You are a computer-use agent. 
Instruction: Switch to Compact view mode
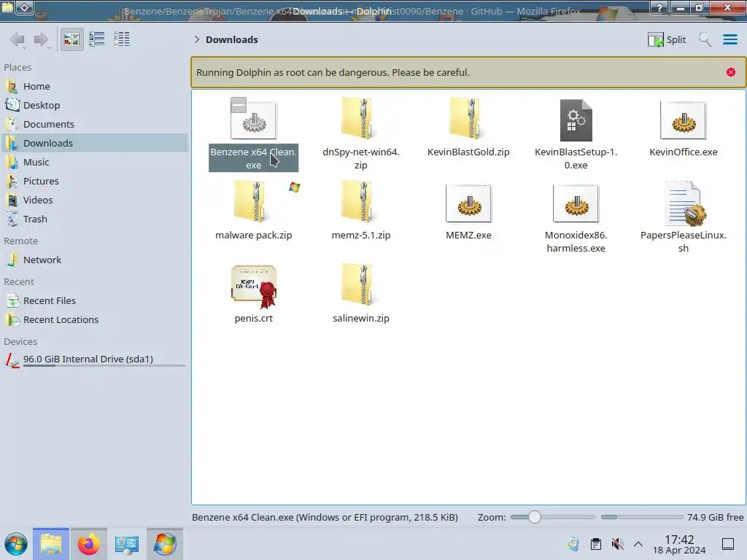(x=97, y=39)
